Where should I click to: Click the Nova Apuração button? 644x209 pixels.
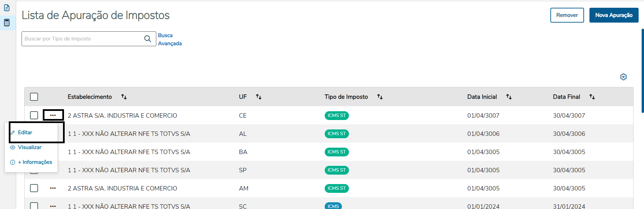pos(614,15)
